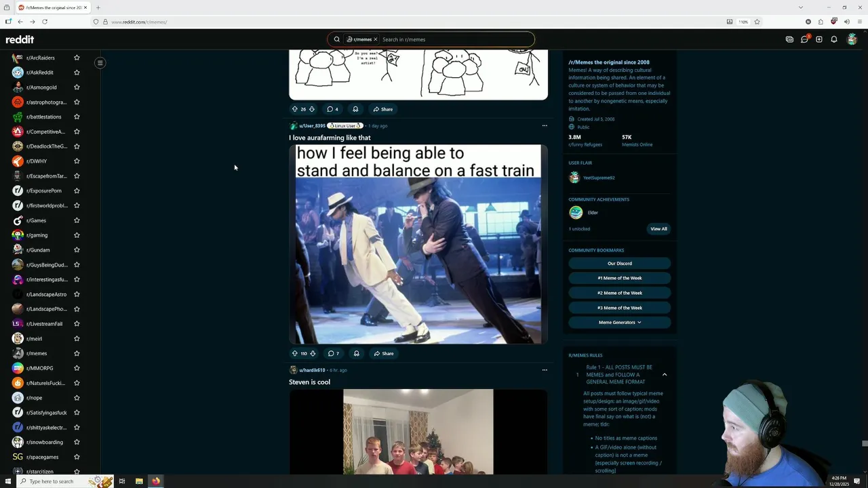Open the Reddit chat icon

pyautogui.click(x=804, y=39)
